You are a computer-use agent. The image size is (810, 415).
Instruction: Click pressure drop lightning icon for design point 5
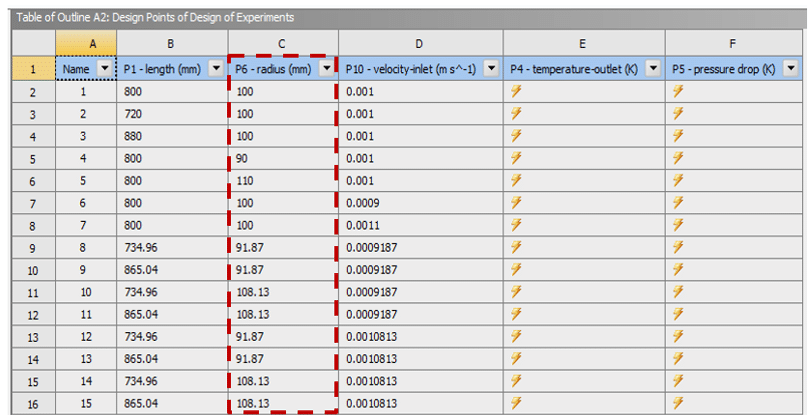[678, 180]
